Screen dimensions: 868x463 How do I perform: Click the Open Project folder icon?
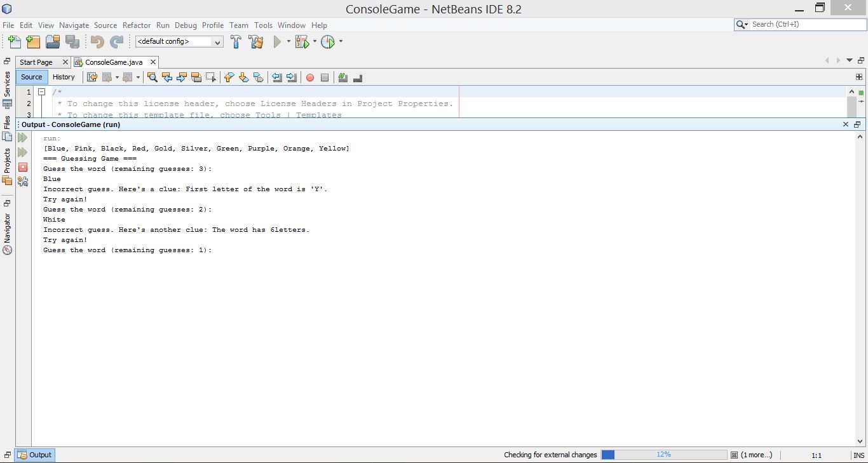53,42
